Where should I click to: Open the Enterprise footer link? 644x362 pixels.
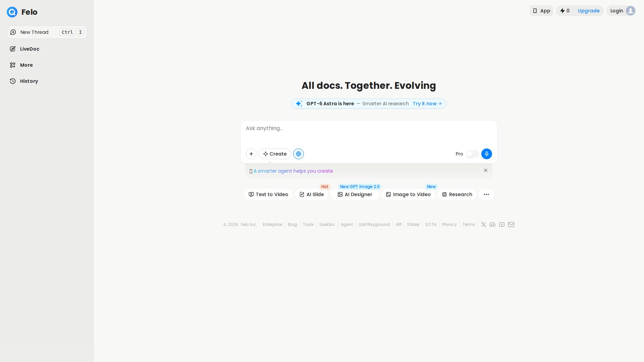click(272, 225)
